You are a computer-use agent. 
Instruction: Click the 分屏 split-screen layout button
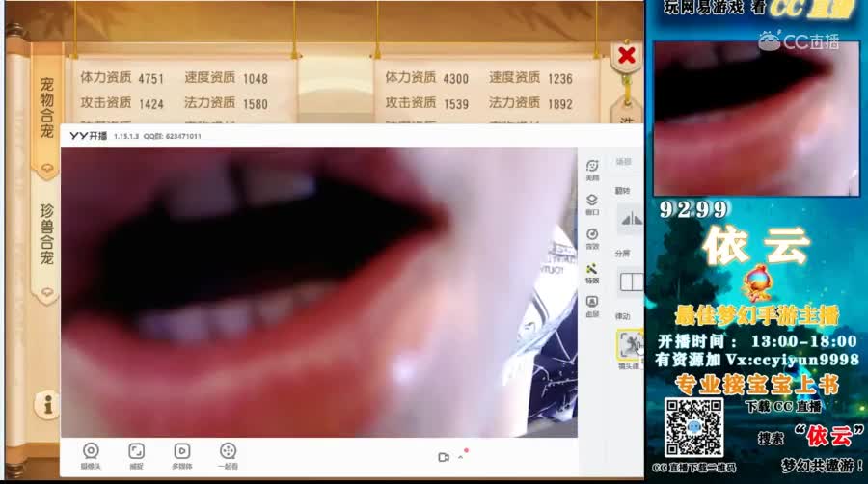coord(631,282)
